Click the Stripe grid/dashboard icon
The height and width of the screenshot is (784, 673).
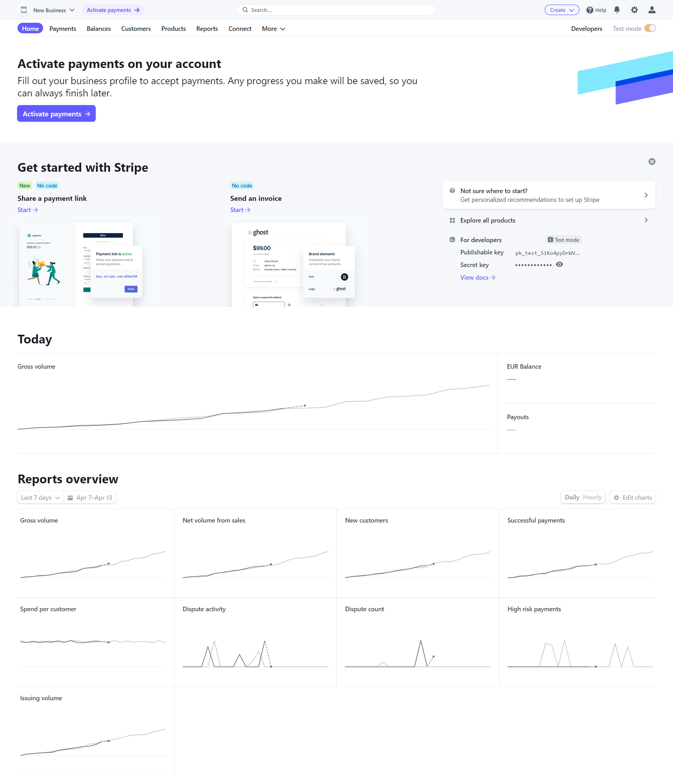click(452, 220)
